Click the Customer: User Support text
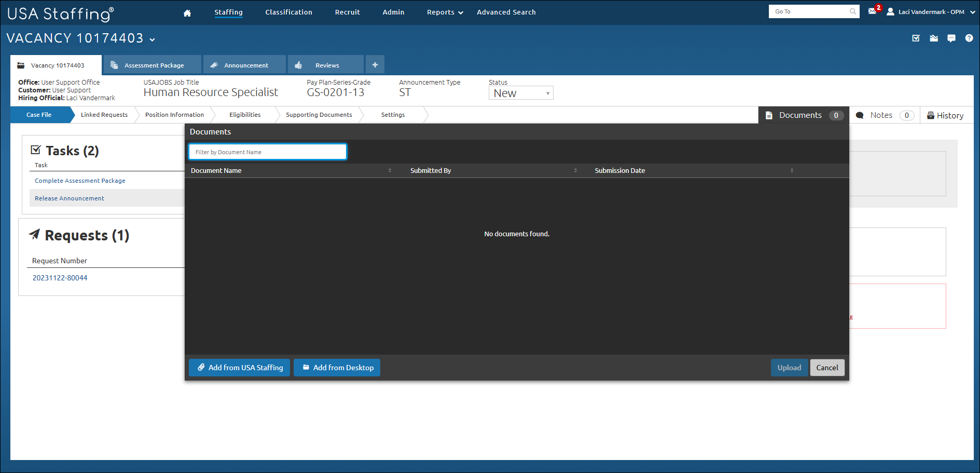Viewport: 980px width, 473px height. pos(54,90)
